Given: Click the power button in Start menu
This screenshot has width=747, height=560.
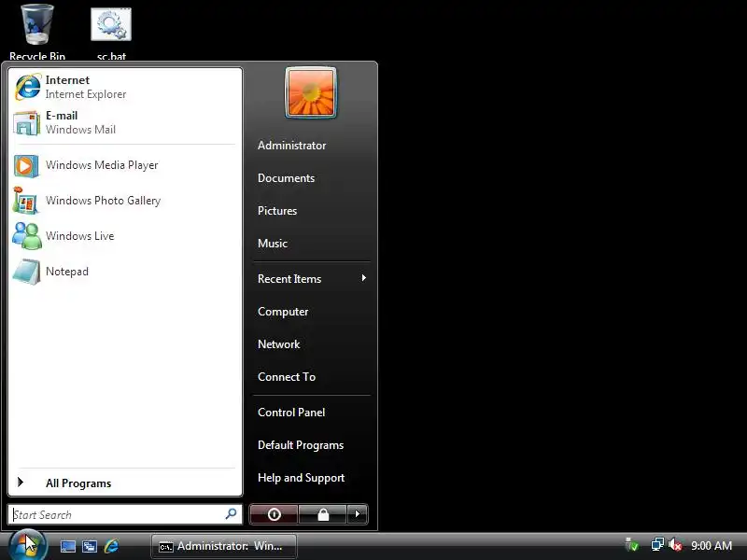Looking at the screenshot, I should 274,514.
